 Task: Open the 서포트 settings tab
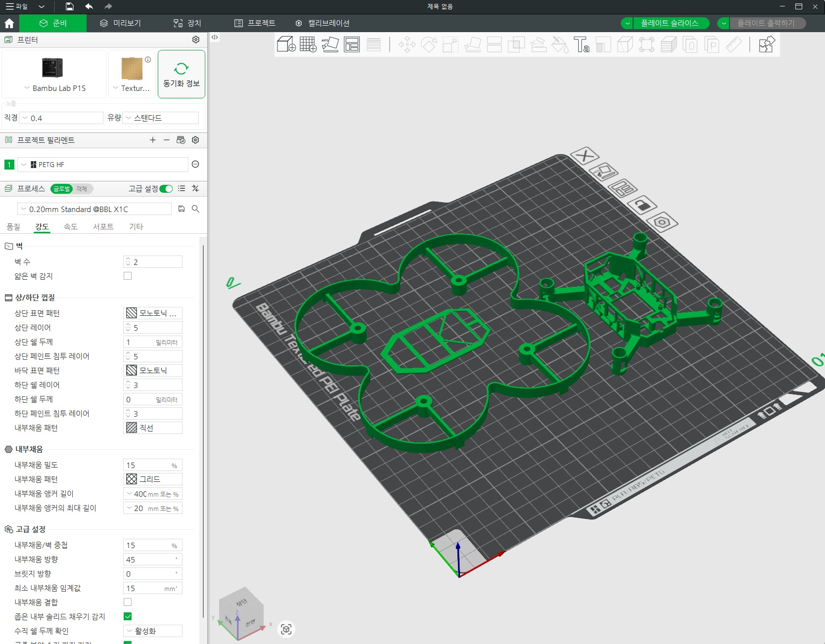point(103,226)
